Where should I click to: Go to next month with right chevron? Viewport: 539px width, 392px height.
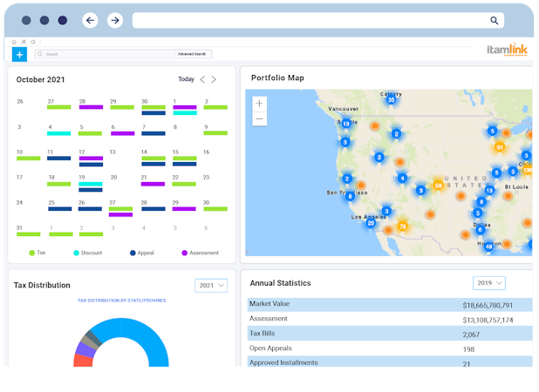214,79
